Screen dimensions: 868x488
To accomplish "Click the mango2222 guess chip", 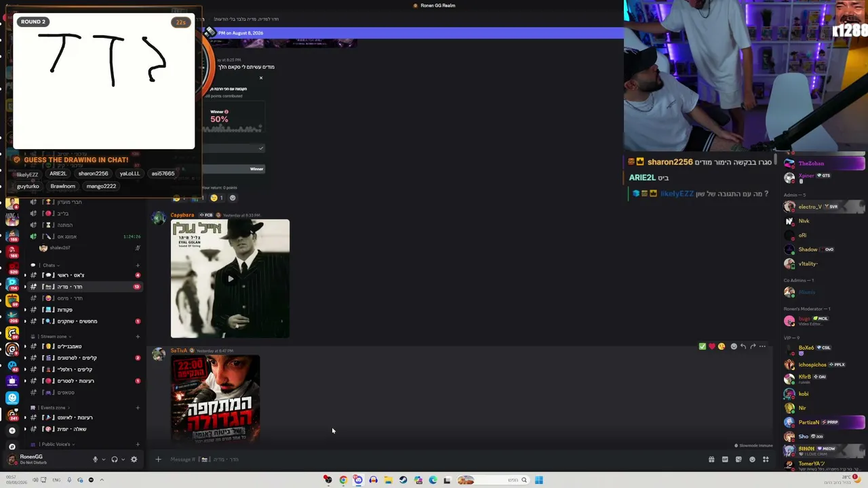I will (x=101, y=186).
